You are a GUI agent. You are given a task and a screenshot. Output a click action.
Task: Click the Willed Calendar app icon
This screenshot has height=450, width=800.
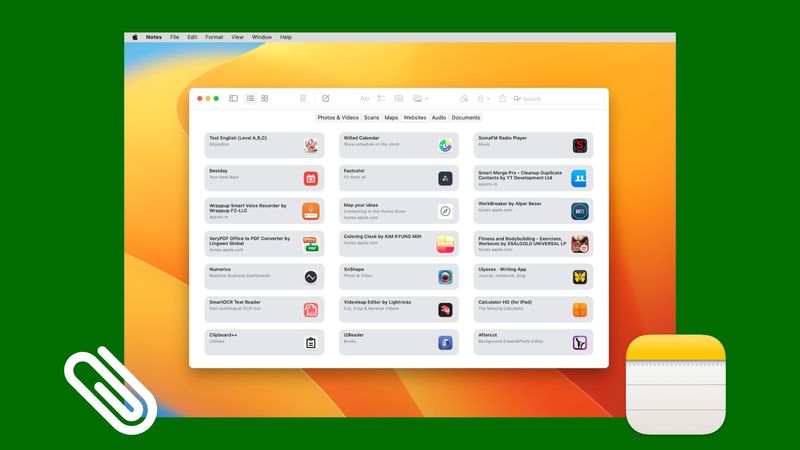click(445, 145)
